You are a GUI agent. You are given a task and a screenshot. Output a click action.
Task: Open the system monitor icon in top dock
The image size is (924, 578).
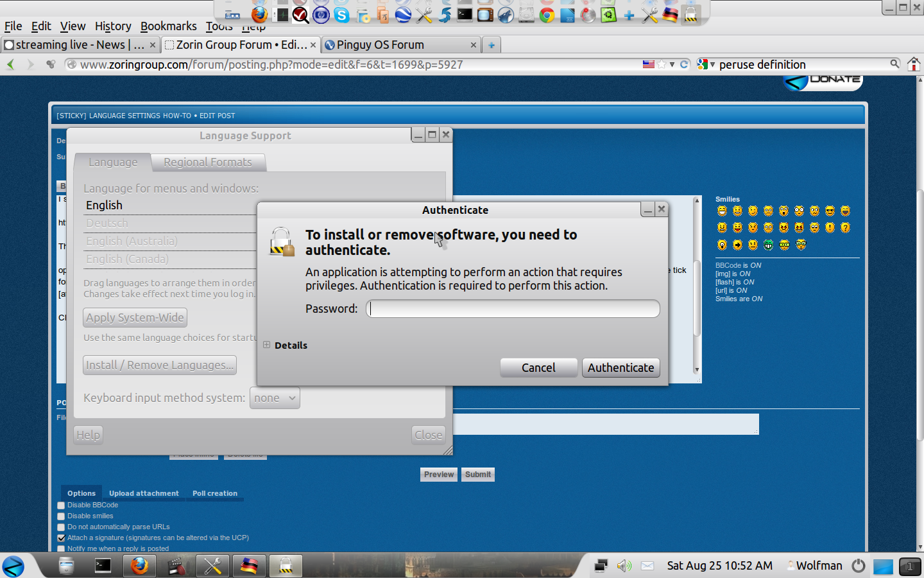(x=280, y=14)
